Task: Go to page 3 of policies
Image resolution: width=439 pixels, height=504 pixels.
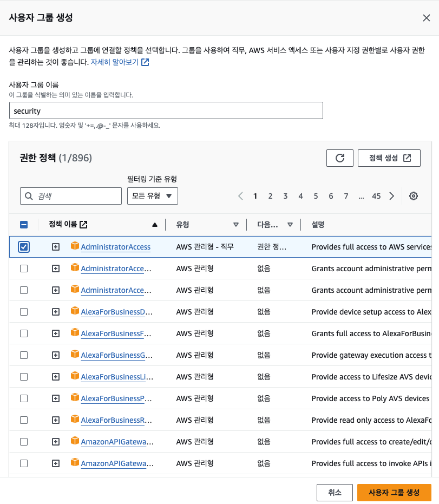Action: pos(285,196)
